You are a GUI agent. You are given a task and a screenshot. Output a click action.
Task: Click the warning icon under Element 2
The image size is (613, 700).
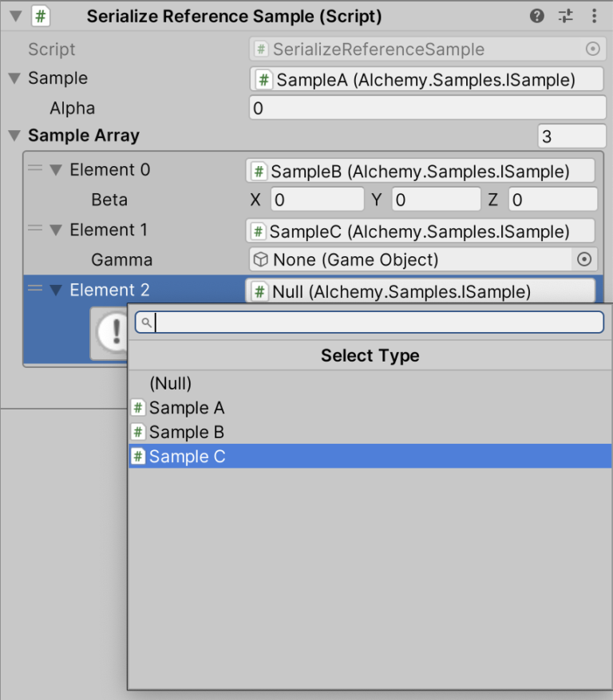pos(110,332)
